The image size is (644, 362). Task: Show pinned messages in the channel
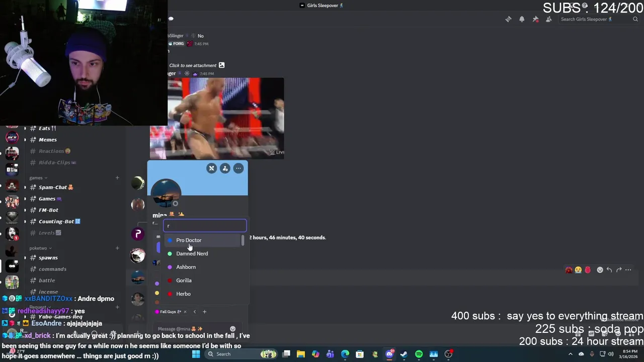pos(535,19)
